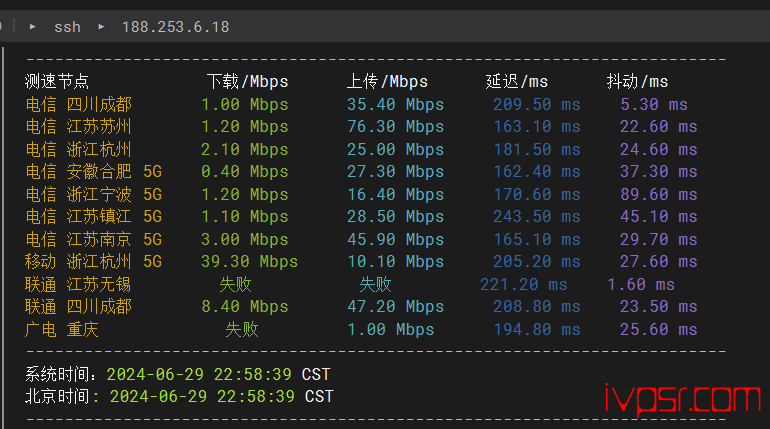Image resolution: width=770 pixels, height=429 pixels.
Task: Click the 延迟/ms column header
Action: point(517,81)
